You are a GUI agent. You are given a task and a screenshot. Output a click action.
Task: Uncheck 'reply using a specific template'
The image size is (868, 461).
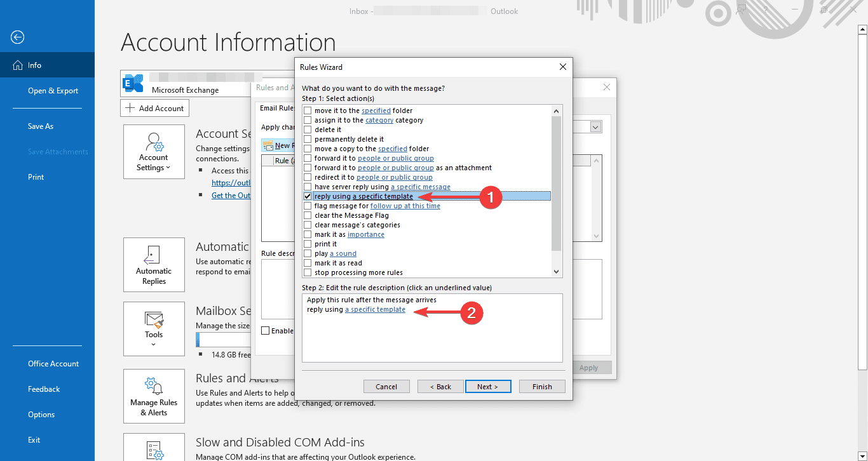click(x=308, y=196)
